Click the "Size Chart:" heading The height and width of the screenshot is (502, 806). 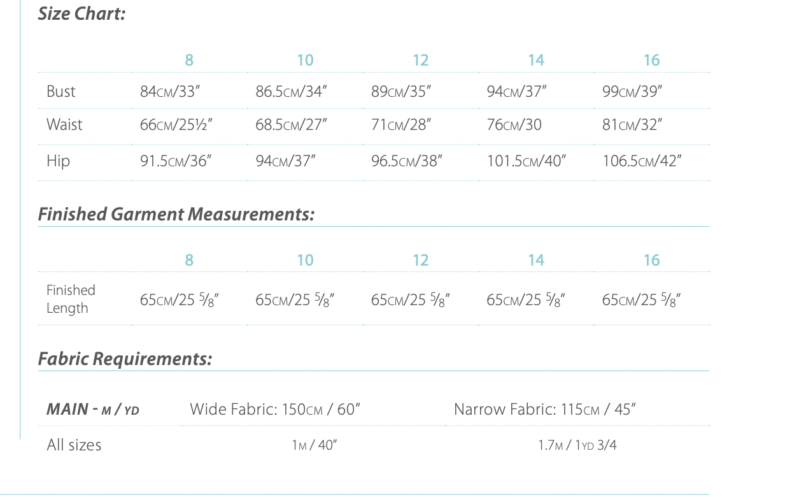(x=81, y=16)
